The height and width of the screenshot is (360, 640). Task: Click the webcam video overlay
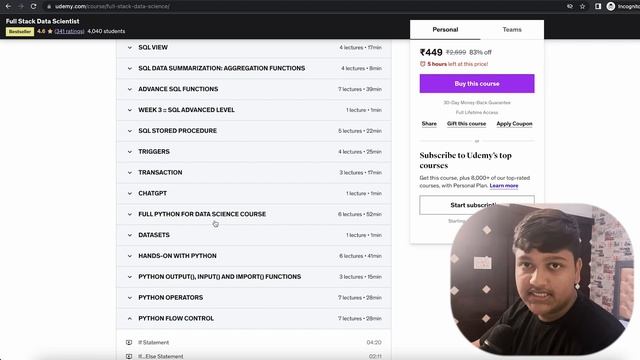pos(542,279)
